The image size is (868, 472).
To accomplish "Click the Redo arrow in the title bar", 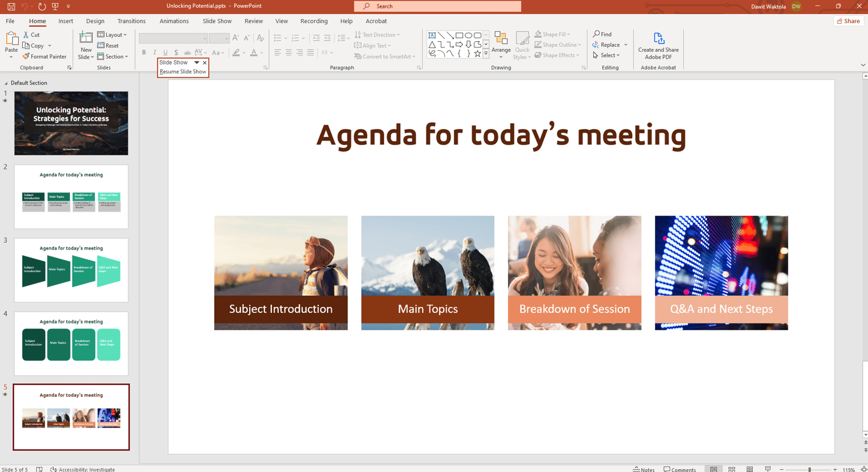I will [x=42, y=6].
